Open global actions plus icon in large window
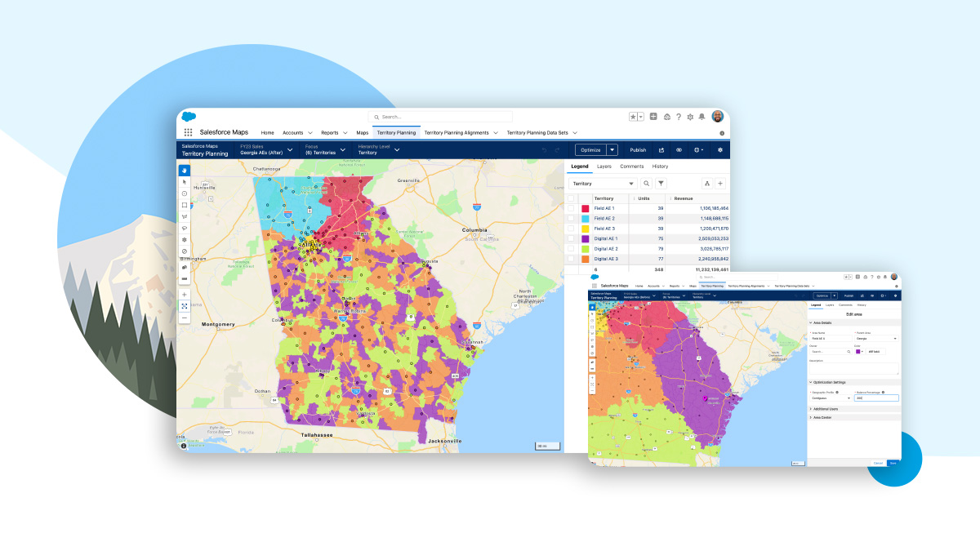Screen dimensions: 980x551 point(653,117)
